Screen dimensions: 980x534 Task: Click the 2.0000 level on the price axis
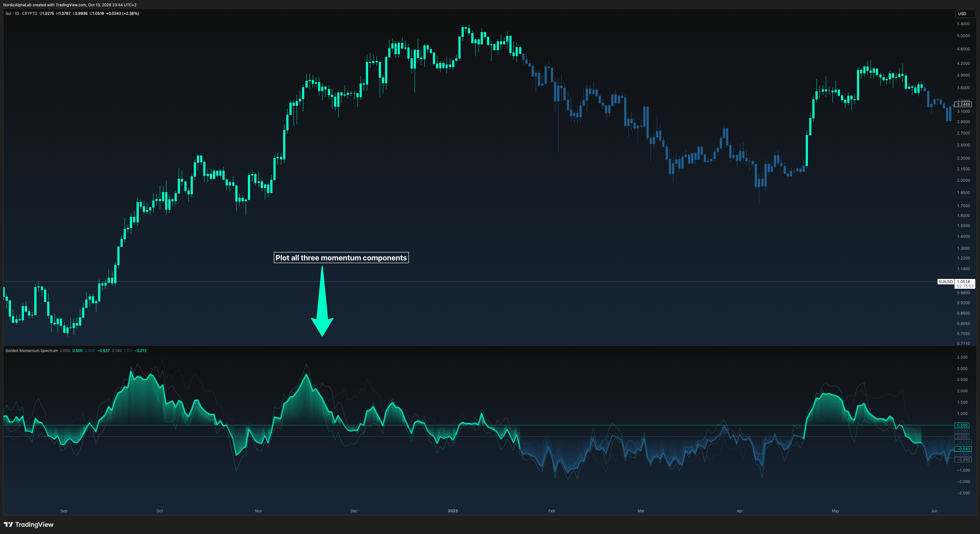coord(963,180)
